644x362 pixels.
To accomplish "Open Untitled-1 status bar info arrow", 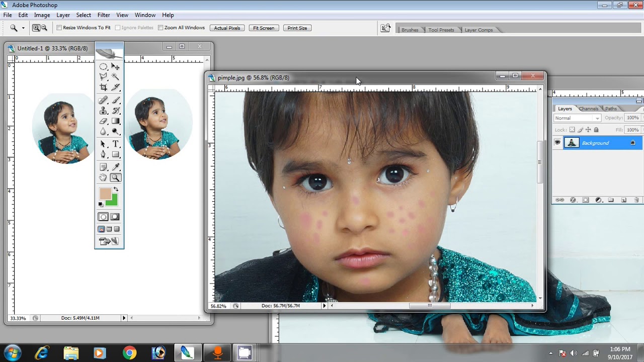I will tap(124, 318).
